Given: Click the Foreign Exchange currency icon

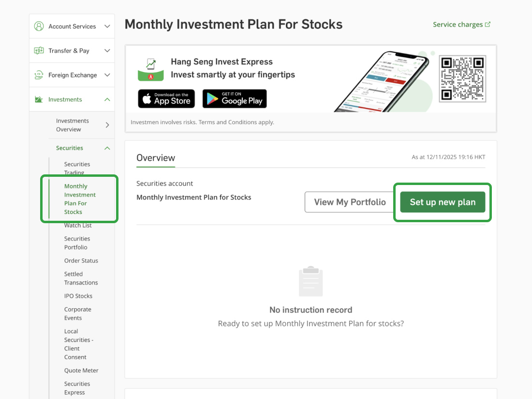Looking at the screenshot, I should [x=39, y=75].
